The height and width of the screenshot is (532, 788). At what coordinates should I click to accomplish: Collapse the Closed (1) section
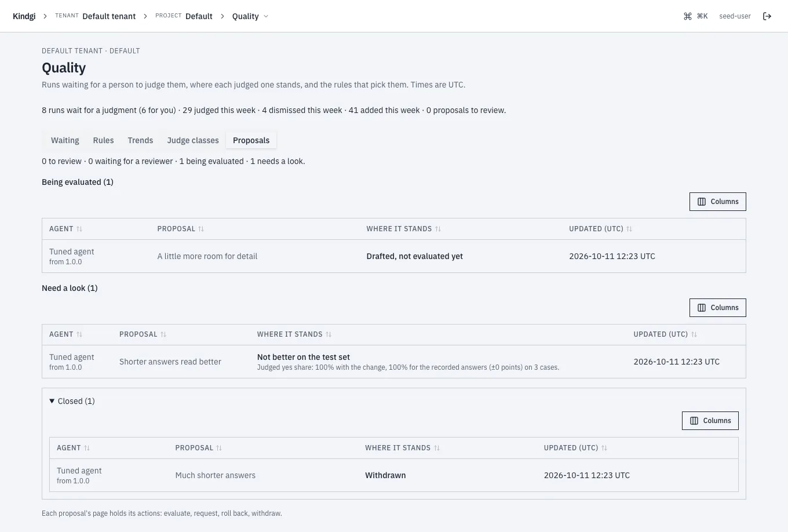pos(72,401)
